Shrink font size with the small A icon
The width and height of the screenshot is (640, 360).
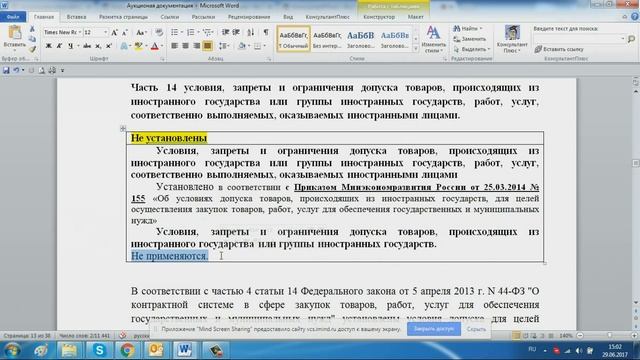(125, 32)
